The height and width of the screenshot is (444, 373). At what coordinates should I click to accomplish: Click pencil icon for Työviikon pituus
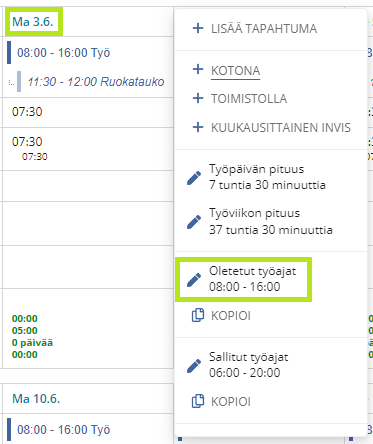click(194, 222)
